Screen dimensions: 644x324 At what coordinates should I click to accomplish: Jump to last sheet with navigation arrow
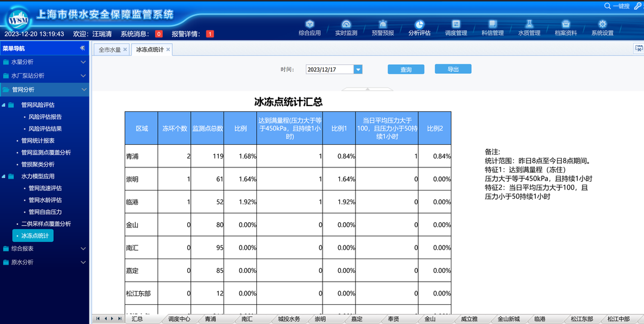pos(119,319)
